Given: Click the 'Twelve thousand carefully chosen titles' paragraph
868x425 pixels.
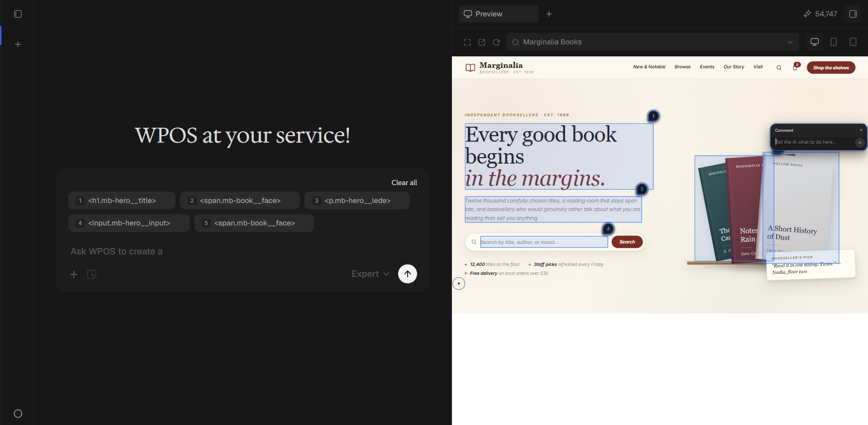Looking at the screenshot, I should (x=553, y=210).
